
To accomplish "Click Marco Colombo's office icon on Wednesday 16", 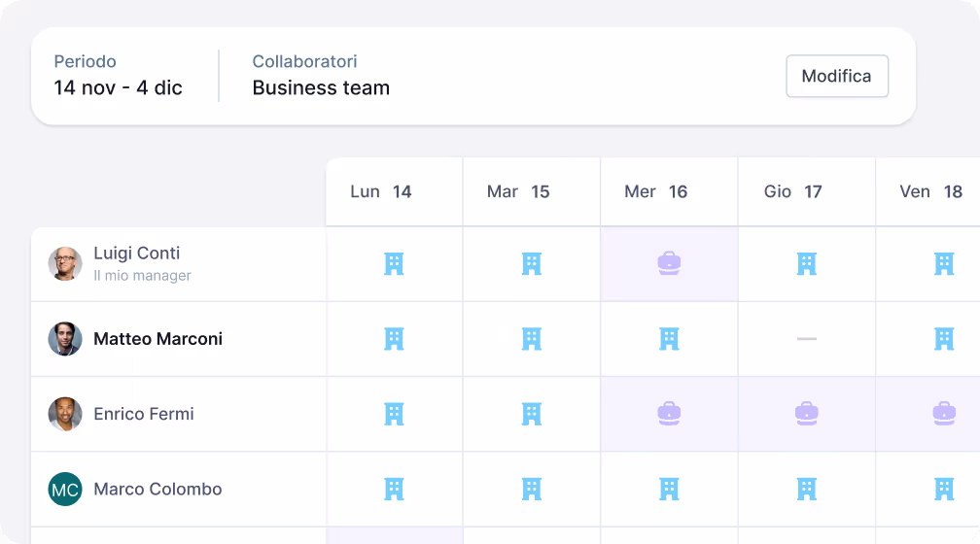I will coord(669,489).
